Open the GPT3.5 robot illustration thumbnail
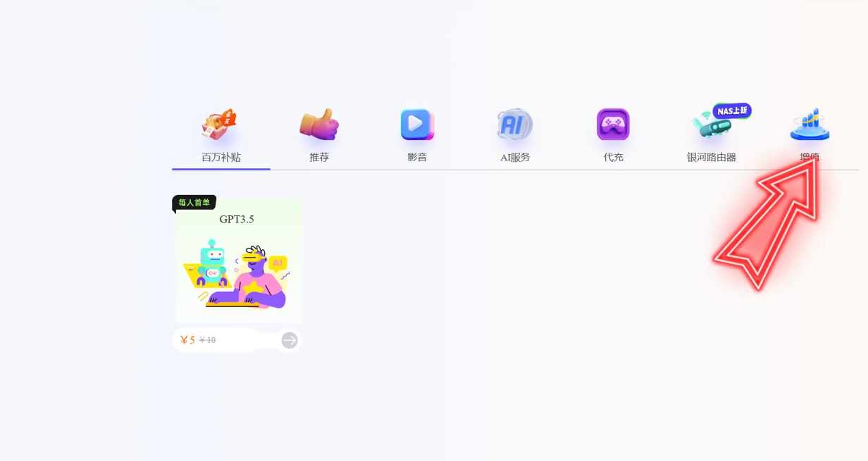868x461 pixels. (237, 274)
